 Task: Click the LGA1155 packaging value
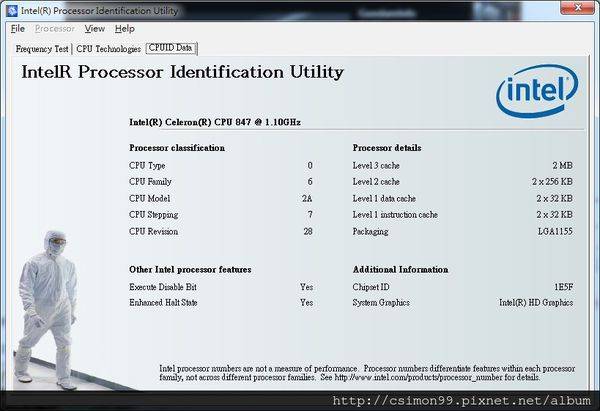tap(555, 232)
